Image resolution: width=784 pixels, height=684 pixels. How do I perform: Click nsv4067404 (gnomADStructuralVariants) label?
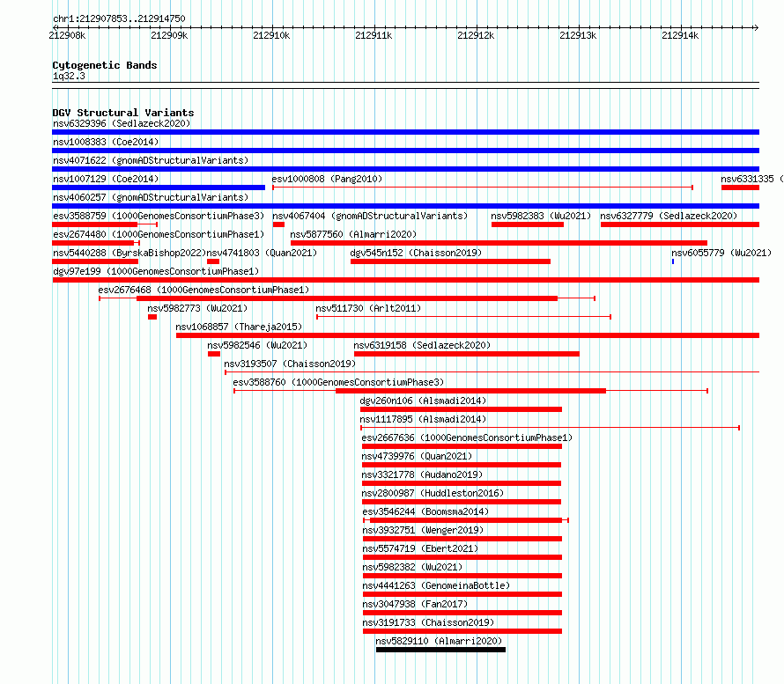(x=370, y=216)
